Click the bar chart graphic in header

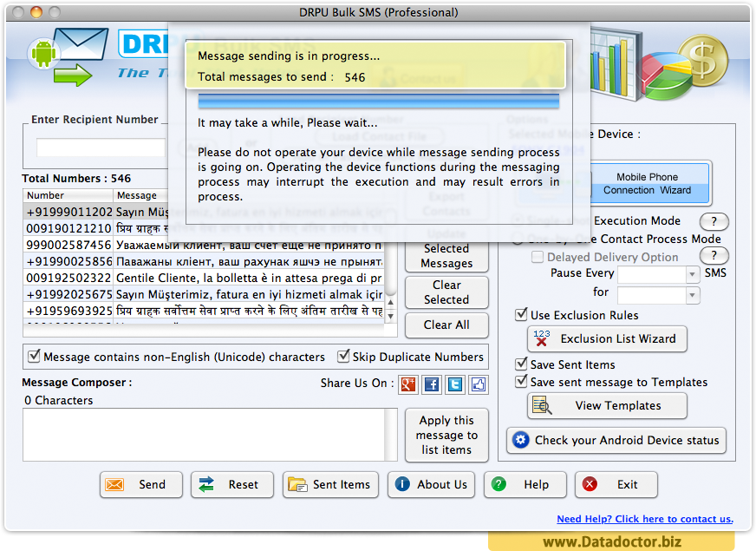(615, 62)
